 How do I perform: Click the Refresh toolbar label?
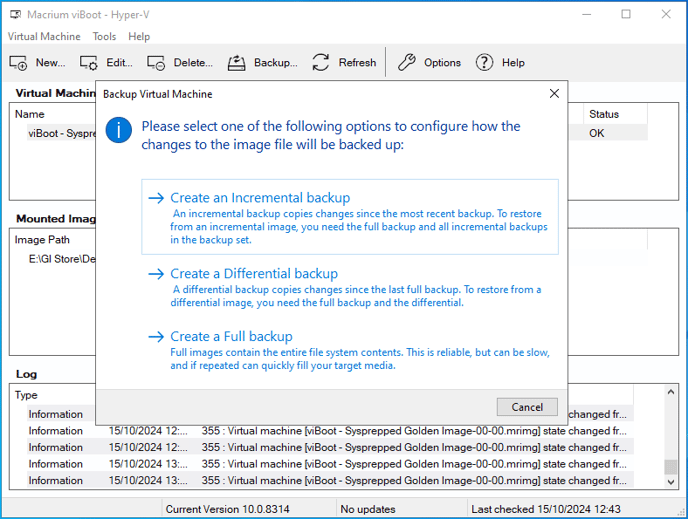tap(357, 63)
